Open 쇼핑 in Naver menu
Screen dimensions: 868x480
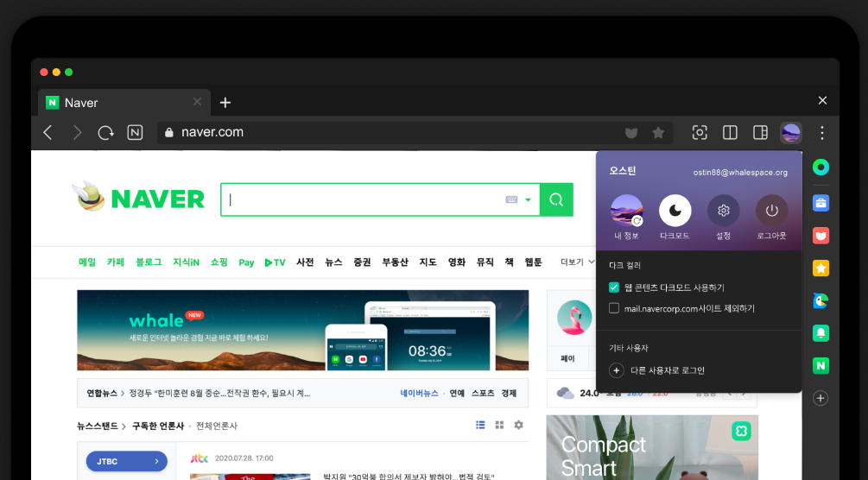point(219,262)
